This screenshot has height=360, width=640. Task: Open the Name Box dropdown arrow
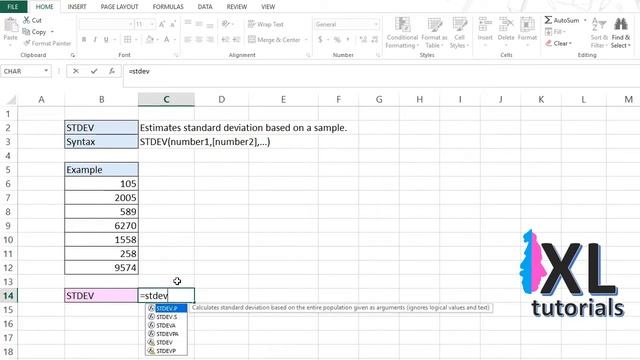coord(46,71)
